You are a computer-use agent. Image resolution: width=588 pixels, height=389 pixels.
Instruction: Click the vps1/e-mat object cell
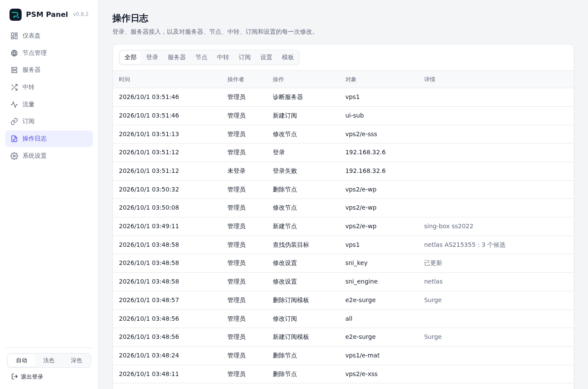362,356
